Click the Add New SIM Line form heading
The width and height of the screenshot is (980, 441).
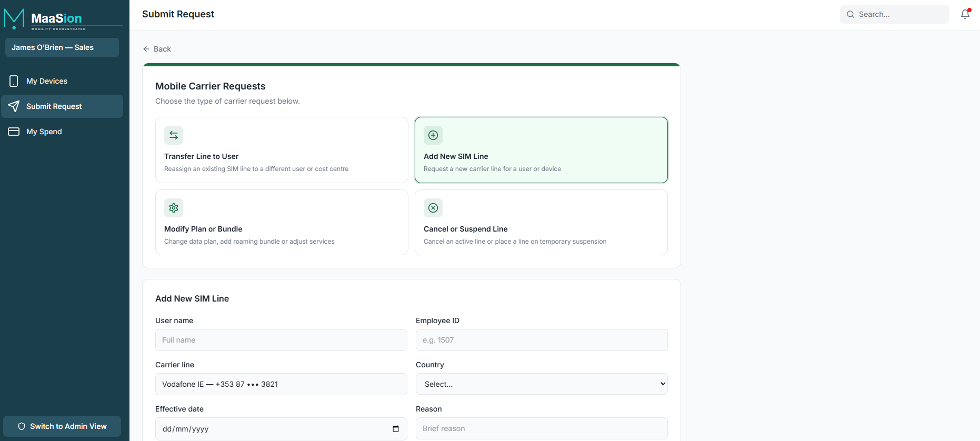[x=192, y=298]
